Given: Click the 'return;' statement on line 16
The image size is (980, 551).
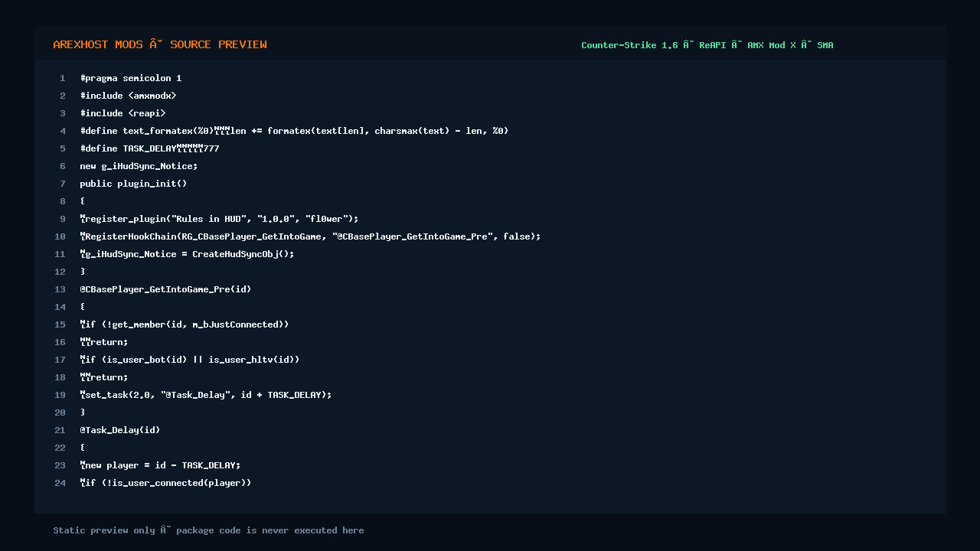Looking at the screenshot, I should pyautogui.click(x=104, y=342).
